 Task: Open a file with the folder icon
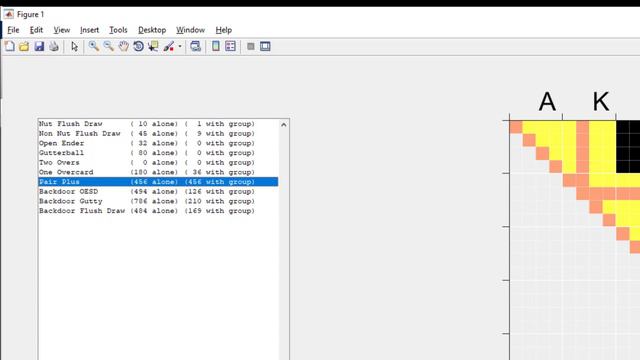point(24,47)
